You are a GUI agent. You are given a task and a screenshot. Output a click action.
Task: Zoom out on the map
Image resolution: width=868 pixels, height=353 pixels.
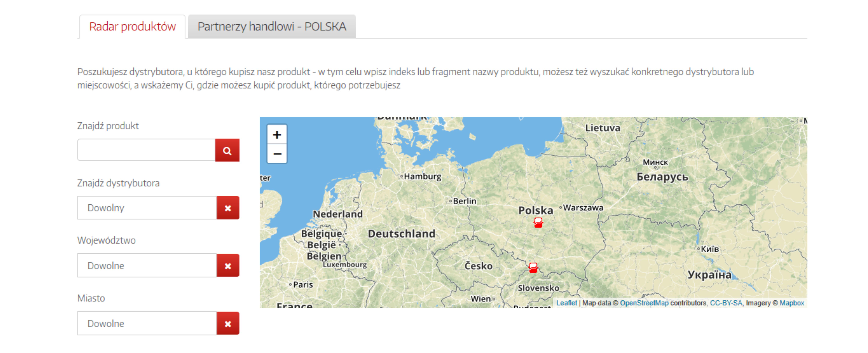click(277, 154)
